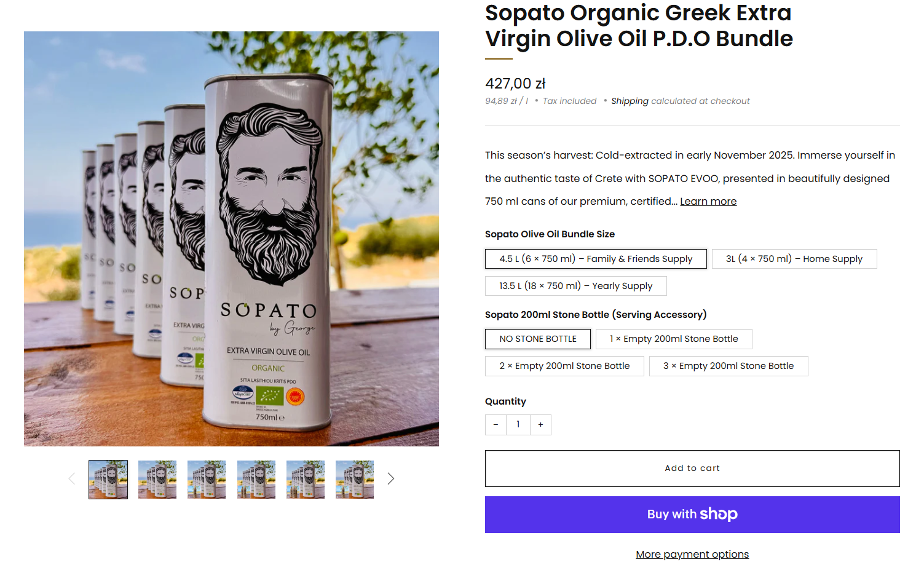Decrease quantity with the minus button
Viewport: 924px width, 570px height.
[x=496, y=425]
